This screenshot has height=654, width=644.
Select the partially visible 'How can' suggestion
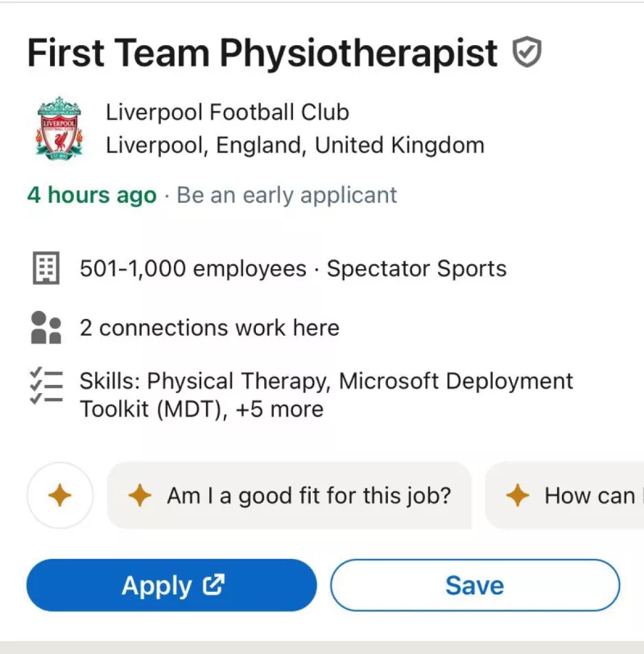[x=590, y=496]
